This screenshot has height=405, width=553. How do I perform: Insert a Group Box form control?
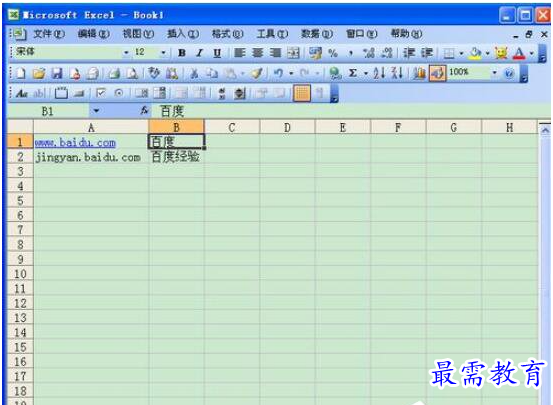click(61, 93)
